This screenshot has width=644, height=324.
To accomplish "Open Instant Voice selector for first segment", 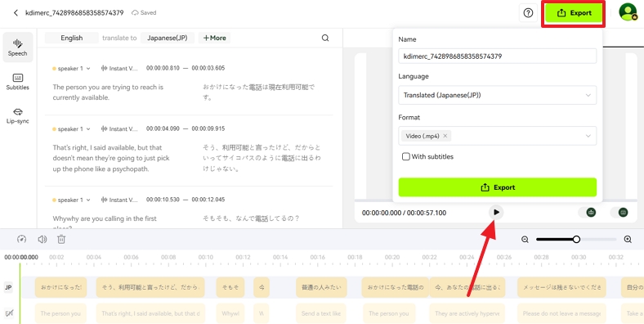I will click(119, 69).
